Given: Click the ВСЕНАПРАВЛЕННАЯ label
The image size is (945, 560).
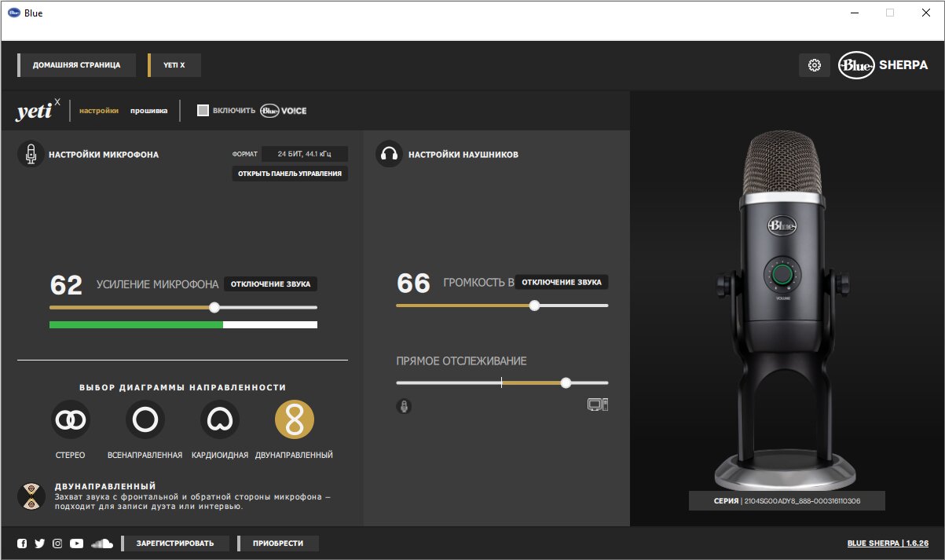Looking at the screenshot, I should [145, 455].
